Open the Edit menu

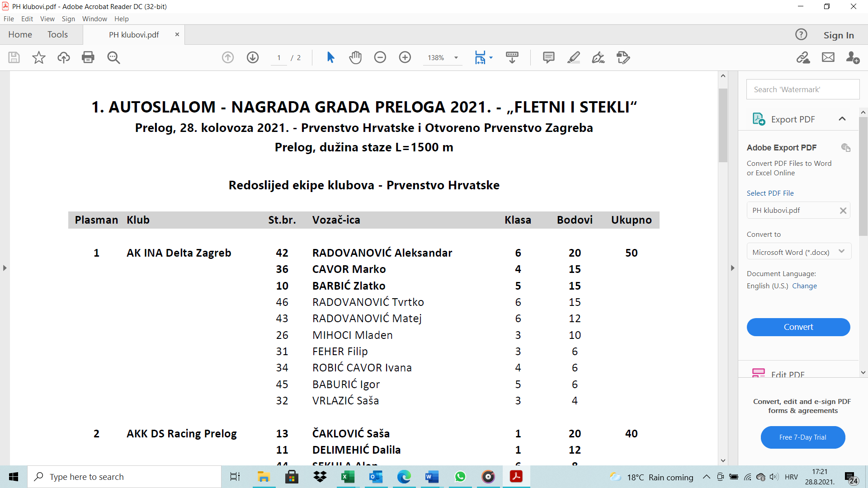pos(27,19)
